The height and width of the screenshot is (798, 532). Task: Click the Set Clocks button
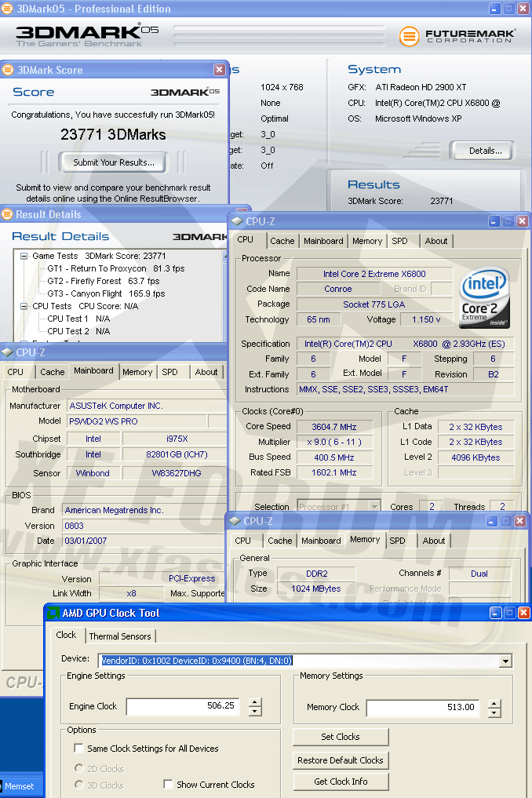pyautogui.click(x=341, y=737)
